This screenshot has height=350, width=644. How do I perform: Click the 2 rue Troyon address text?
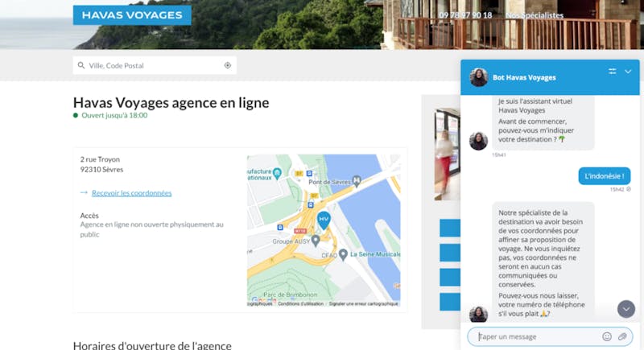coord(100,159)
